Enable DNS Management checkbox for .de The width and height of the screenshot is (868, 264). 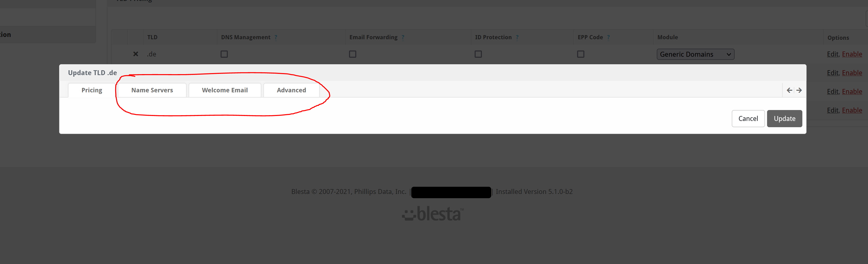(224, 54)
